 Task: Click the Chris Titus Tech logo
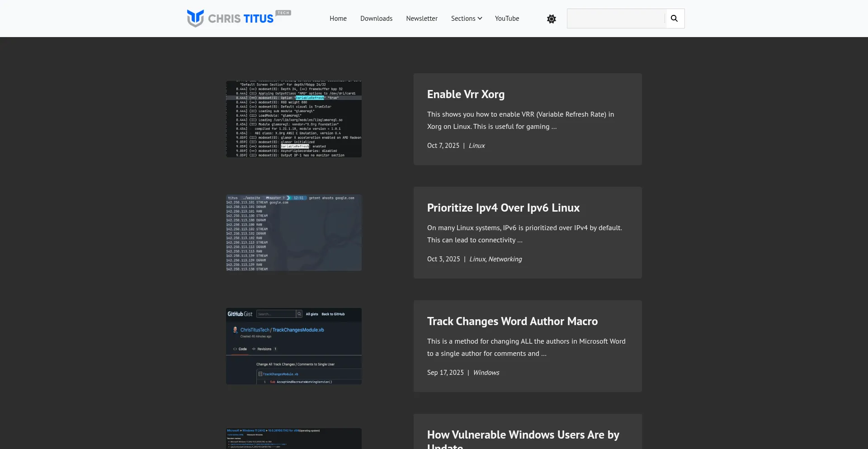coord(239,19)
